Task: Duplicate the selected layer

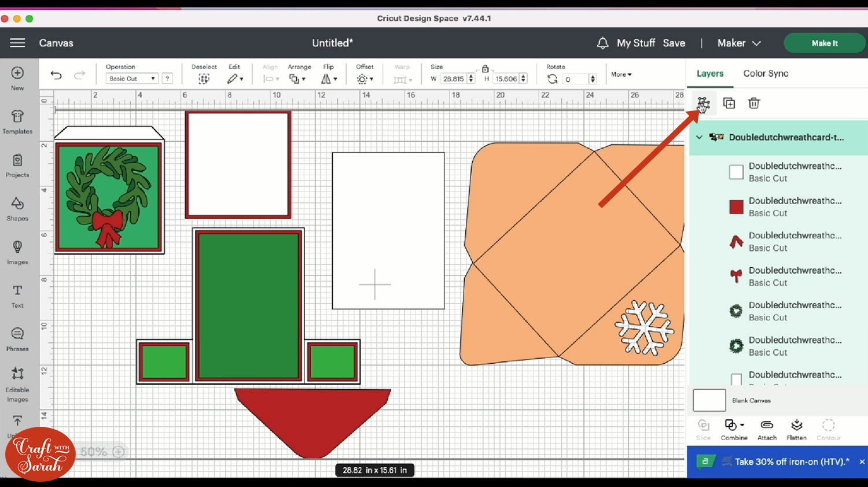Action: pos(729,104)
